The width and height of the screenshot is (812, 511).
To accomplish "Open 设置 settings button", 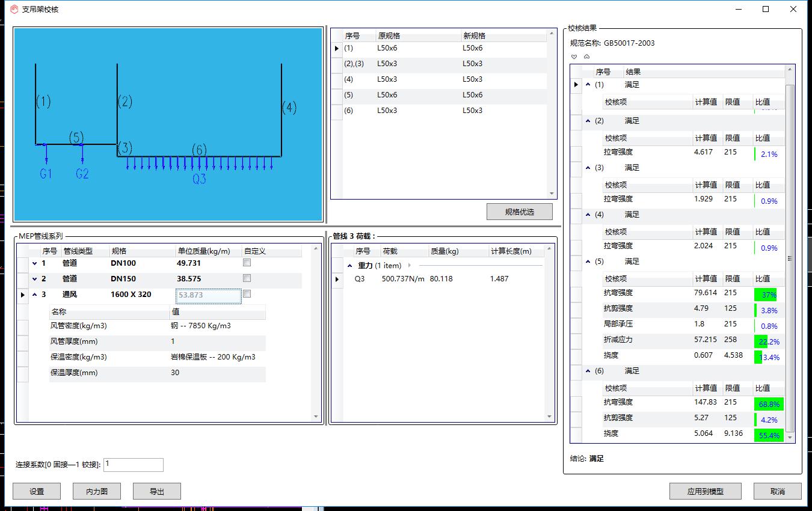I will (37, 491).
